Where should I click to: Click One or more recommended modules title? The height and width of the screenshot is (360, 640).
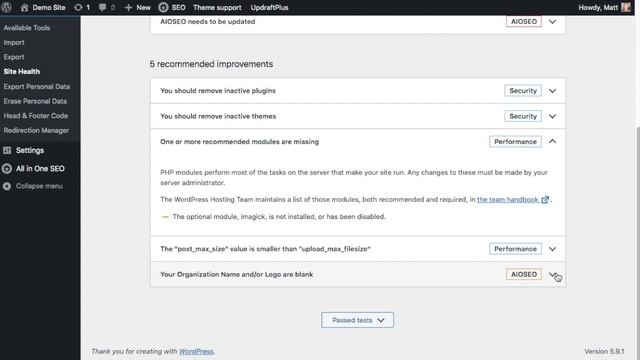[240, 142]
